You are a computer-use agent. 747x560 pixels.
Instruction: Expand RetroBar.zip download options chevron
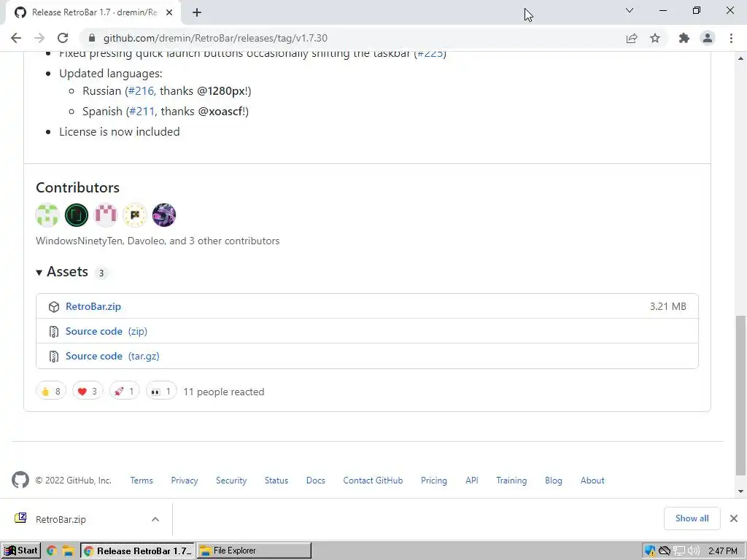pos(155,519)
